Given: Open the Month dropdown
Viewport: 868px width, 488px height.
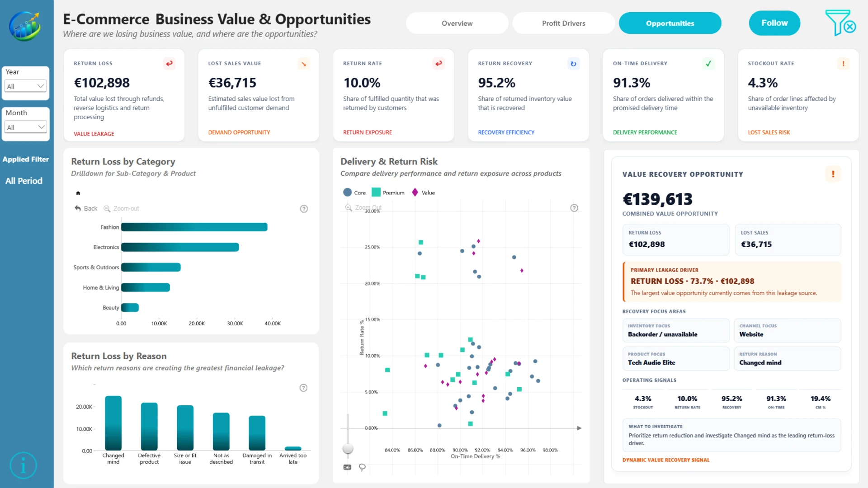Looking at the screenshot, I should click(26, 127).
